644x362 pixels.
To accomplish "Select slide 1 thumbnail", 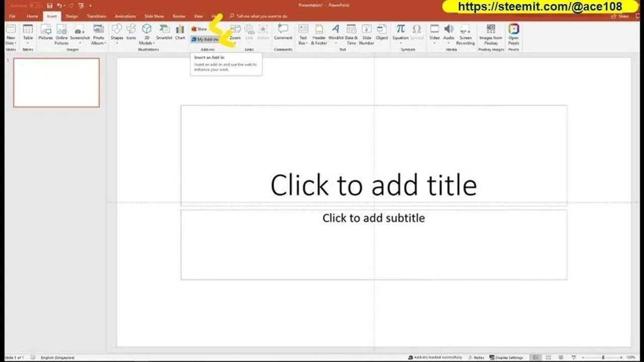I will tap(56, 82).
